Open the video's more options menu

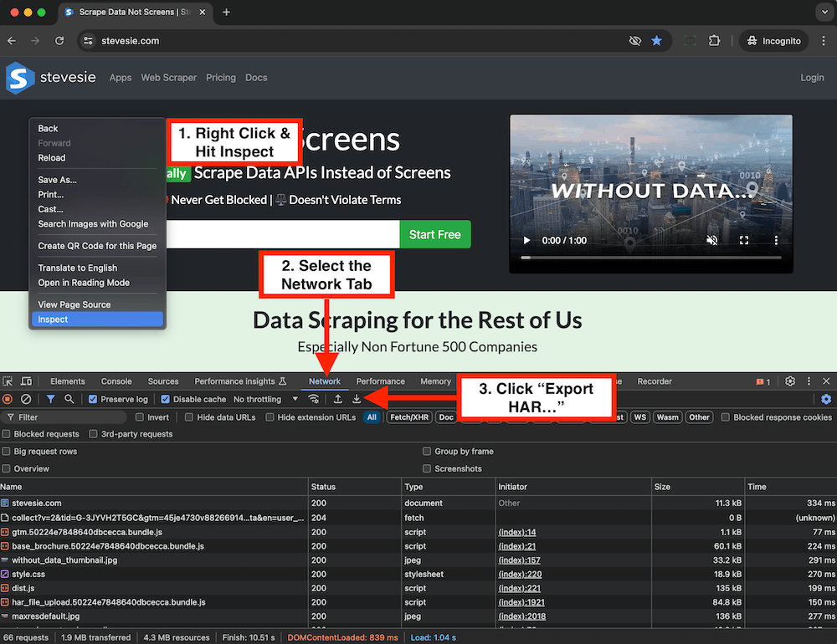point(776,241)
